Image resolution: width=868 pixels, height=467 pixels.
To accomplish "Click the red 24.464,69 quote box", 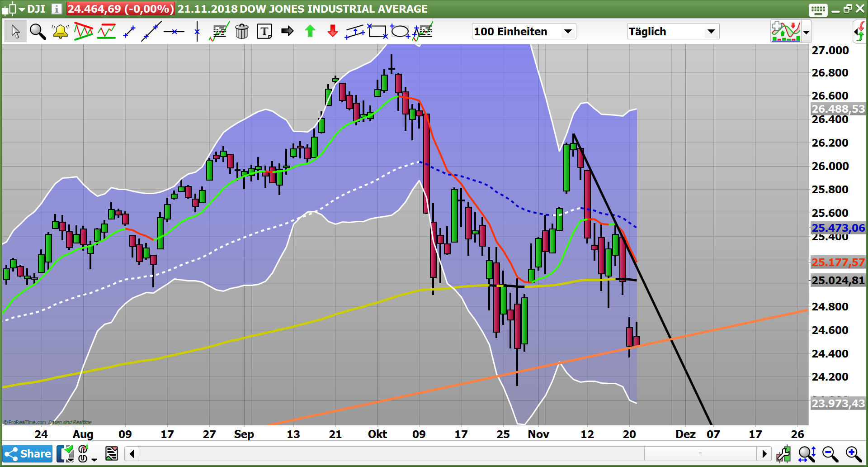I will (x=121, y=9).
